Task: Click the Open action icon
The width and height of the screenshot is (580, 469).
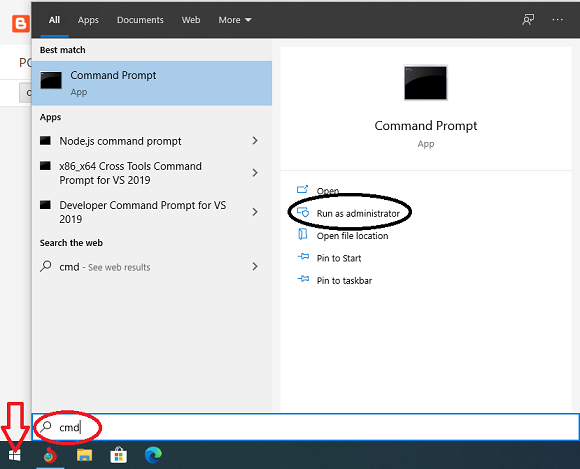Action: (303, 189)
